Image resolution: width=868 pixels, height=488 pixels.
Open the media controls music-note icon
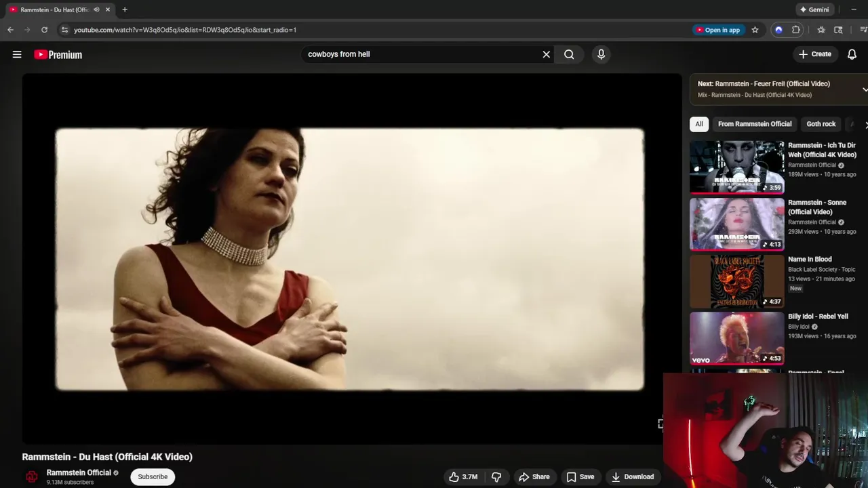pyautogui.click(x=863, y=30)
